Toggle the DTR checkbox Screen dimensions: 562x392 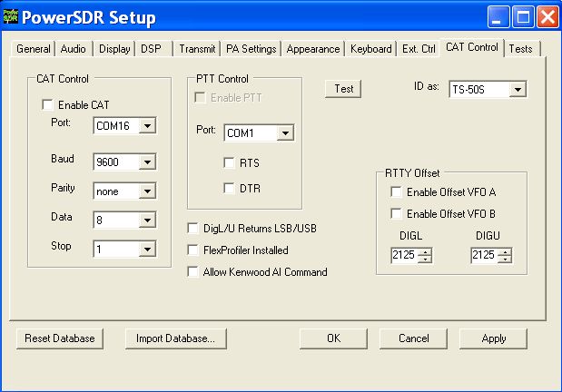tap(232, 188)
